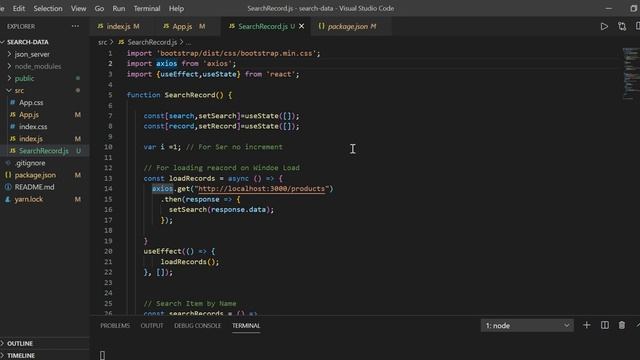Open the Edit menu

(x=19, y=9)
